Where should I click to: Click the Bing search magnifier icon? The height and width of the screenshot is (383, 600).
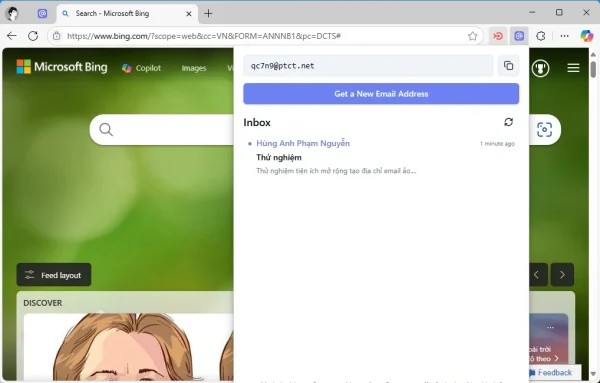pos(106,130)
